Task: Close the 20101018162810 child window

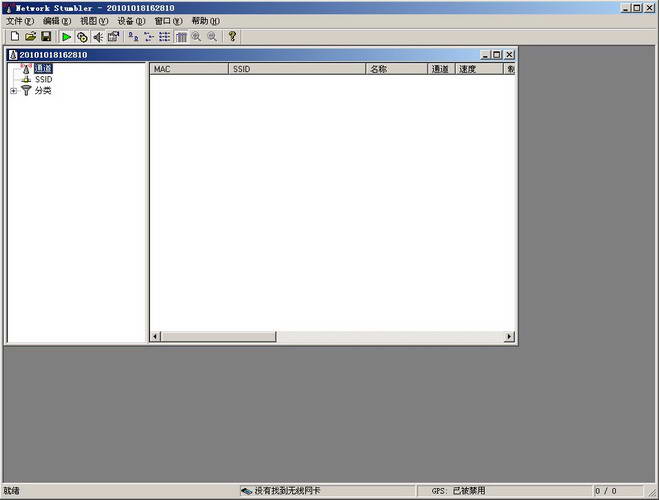Action: tap(509, 55)
